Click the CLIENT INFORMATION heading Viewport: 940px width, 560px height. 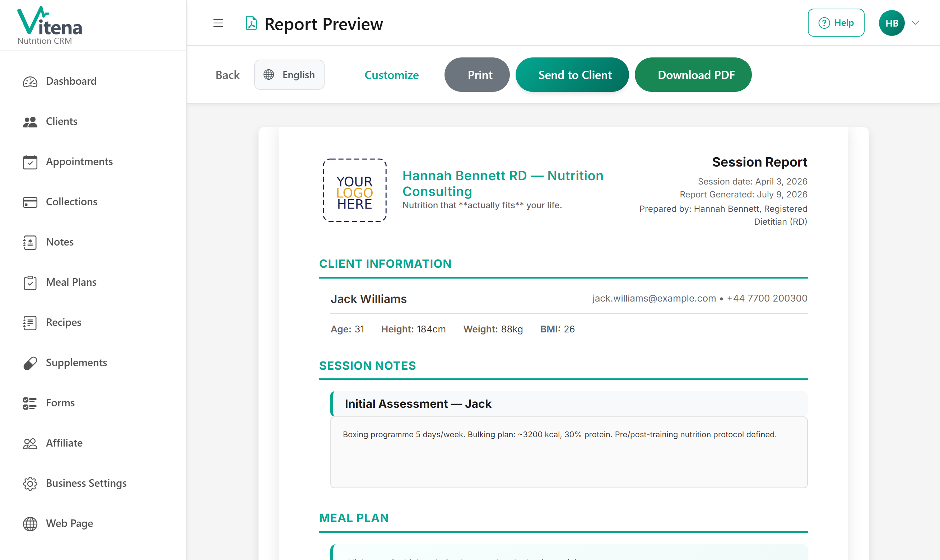click(x=385, y=264)
